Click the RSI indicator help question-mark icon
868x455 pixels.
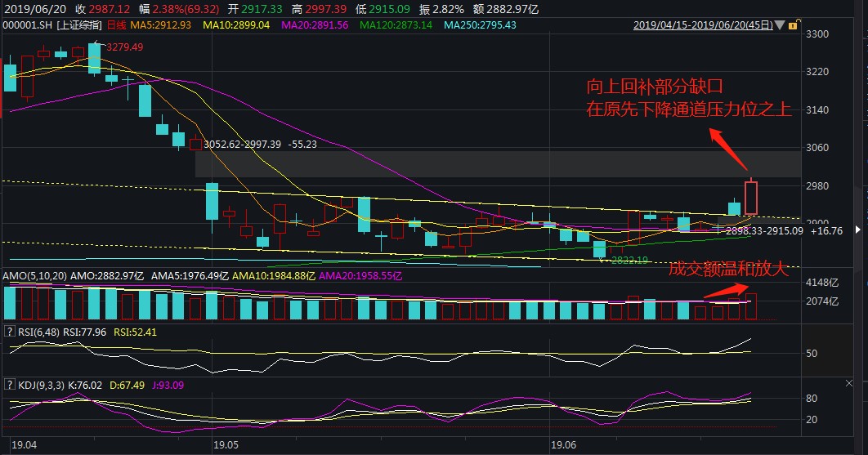[x=10, y=332]
